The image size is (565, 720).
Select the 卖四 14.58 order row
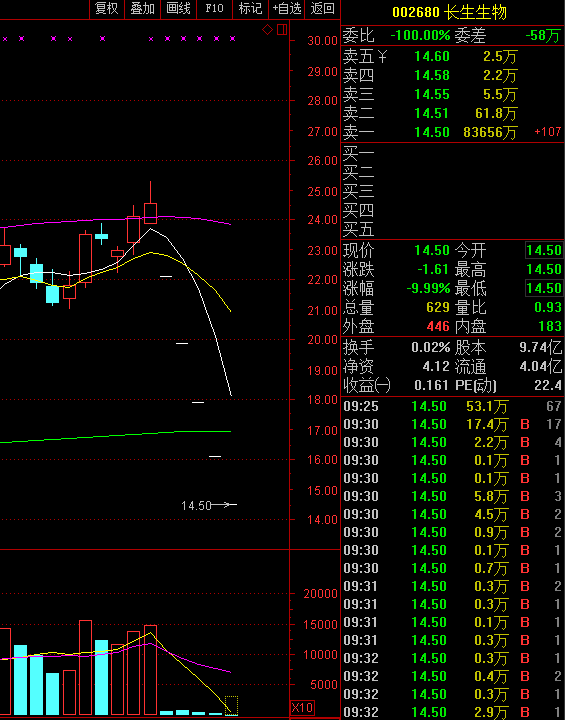pyautogui.click(x=452, y=76)
